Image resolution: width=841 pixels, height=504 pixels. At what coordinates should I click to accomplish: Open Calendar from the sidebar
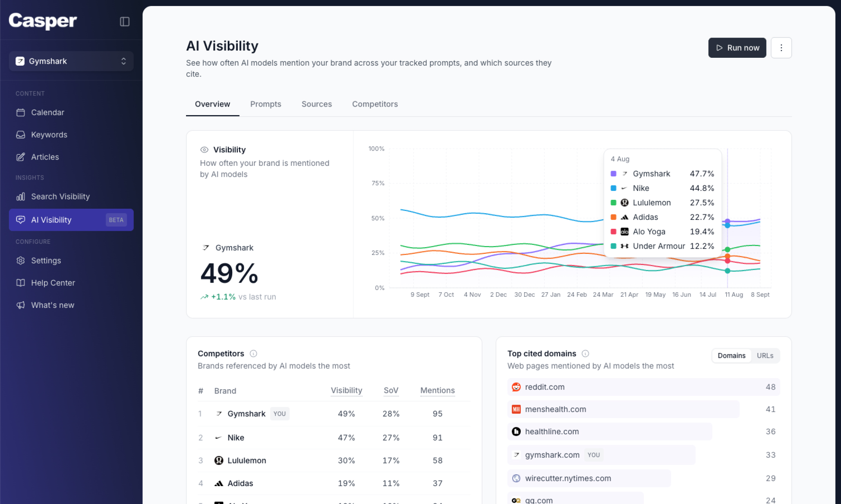click(x=71, y=112)
